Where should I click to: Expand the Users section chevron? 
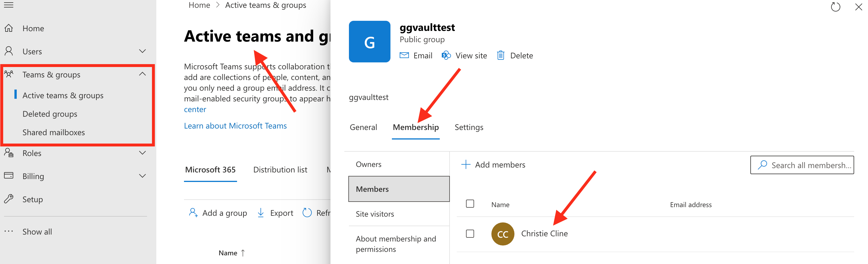point(142,51)
